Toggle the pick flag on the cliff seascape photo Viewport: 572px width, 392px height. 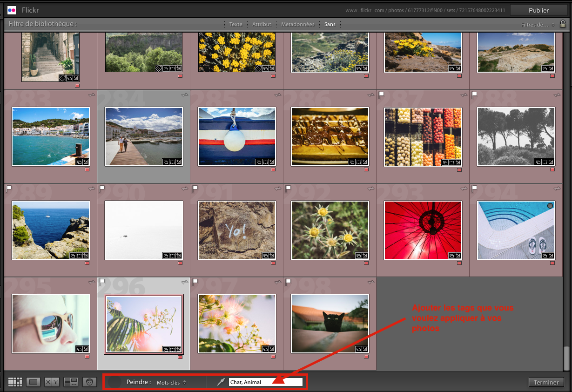pyautogui.click(x=10, y=189)
